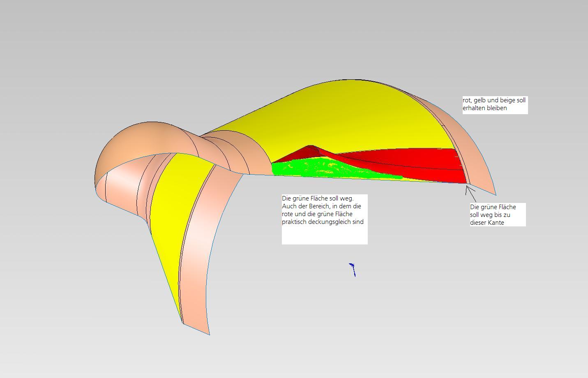Click the blue coordinate system axis marker

(353, 270)
